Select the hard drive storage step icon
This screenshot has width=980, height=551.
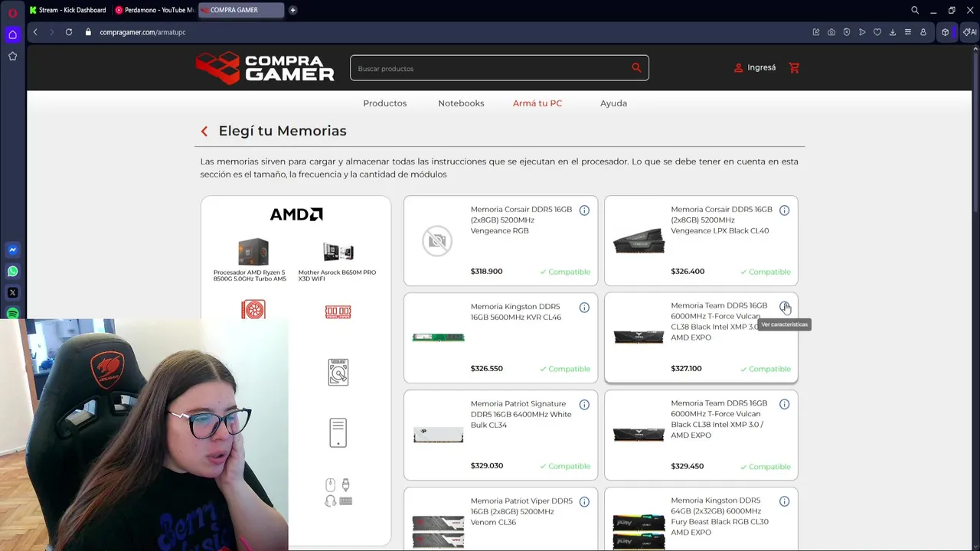(x=338, y=372)
